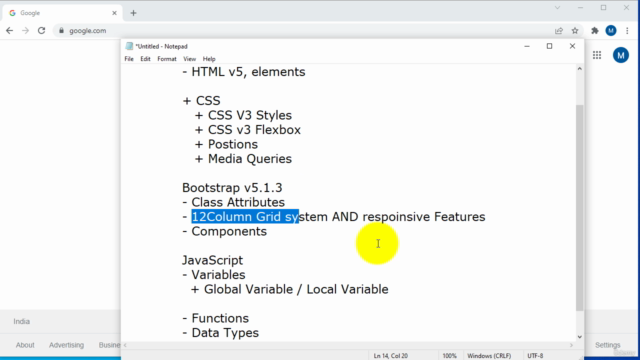Minimize the Chrome window

tap(580, 8)
